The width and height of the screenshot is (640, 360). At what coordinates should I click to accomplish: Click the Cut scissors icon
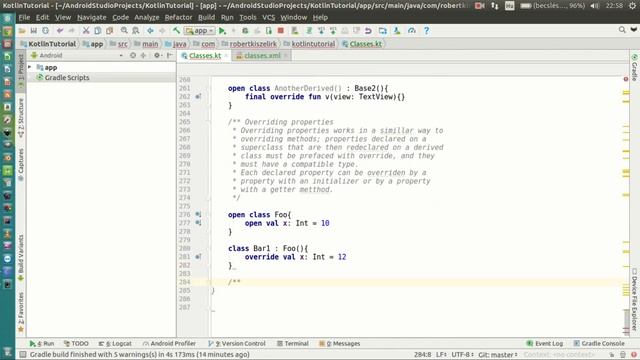(x=86, y=31)
